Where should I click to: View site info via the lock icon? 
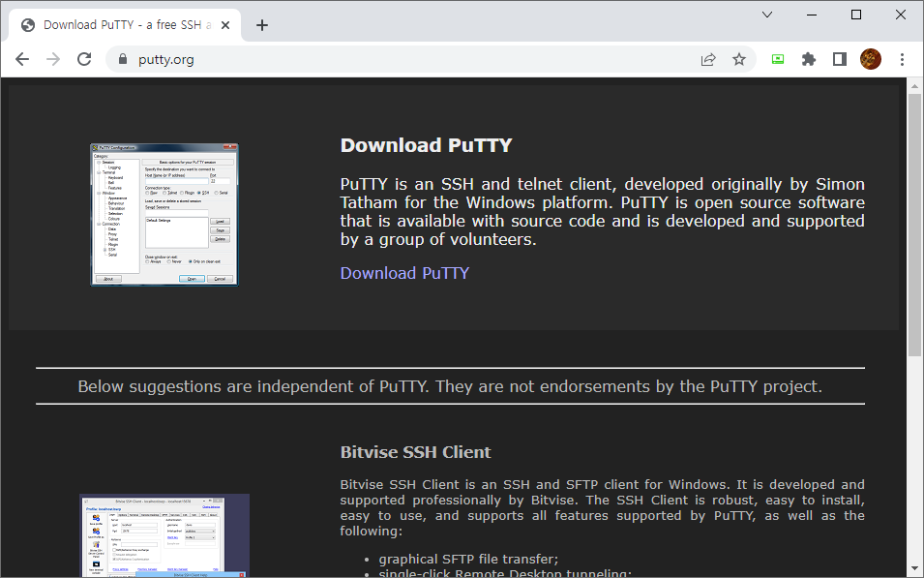123,59
